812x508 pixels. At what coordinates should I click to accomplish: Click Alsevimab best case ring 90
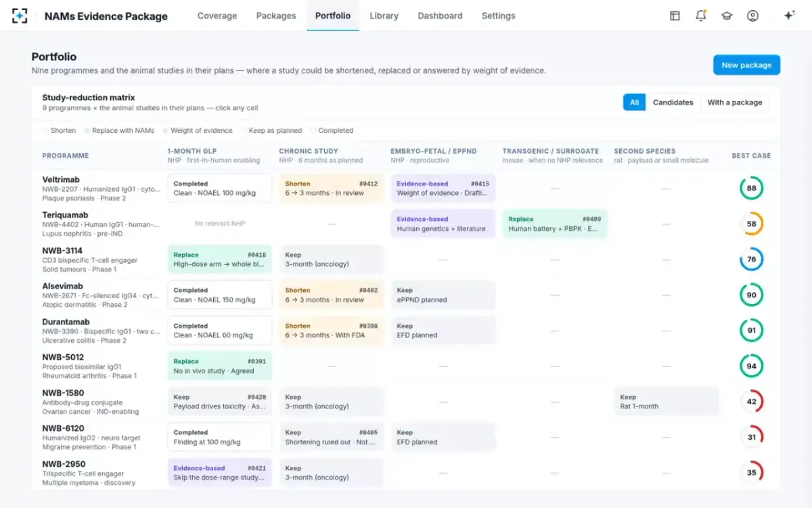point(751,295)
